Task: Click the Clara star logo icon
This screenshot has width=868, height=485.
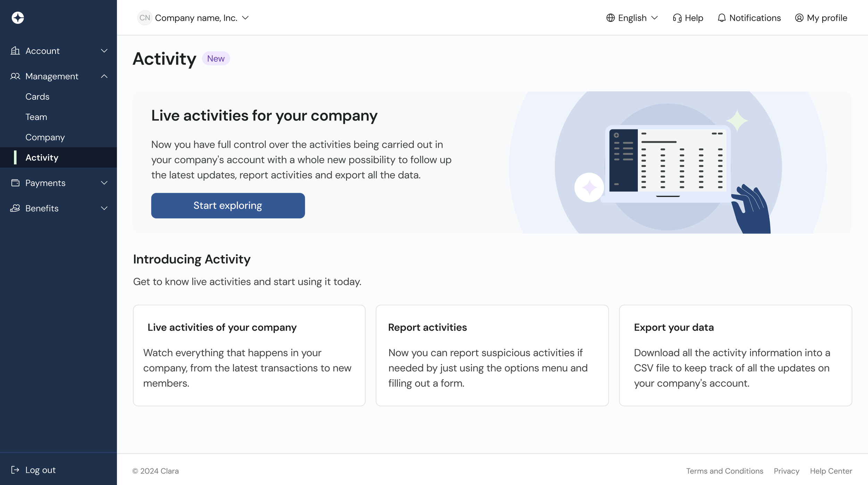Action: [x=18, y=18]
